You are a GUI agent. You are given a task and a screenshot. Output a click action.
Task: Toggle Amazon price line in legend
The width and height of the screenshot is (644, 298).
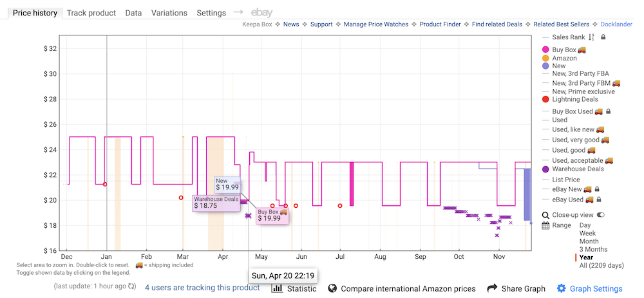pos(564,58)
